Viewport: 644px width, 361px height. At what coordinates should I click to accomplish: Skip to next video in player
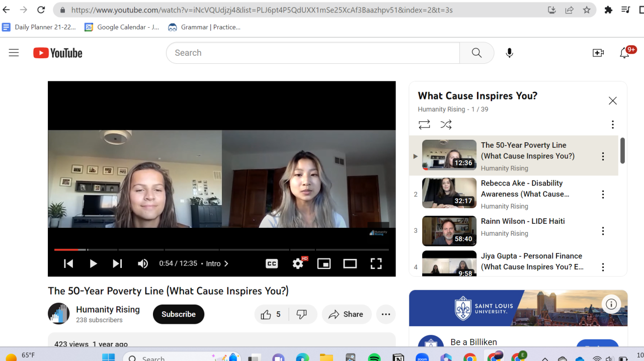[x=117, y=263]
